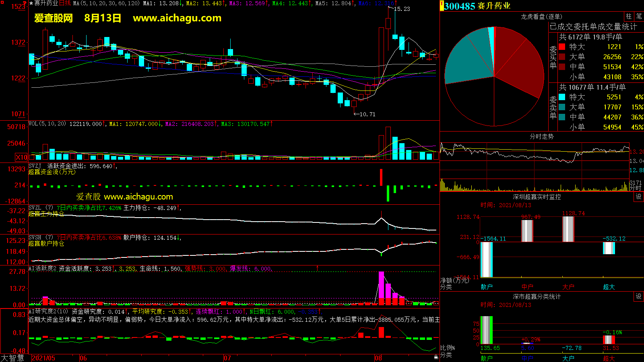Click the 分时走势 intraday panel title
The height and width of the screenshot is (362, 644).
[541, 136]
